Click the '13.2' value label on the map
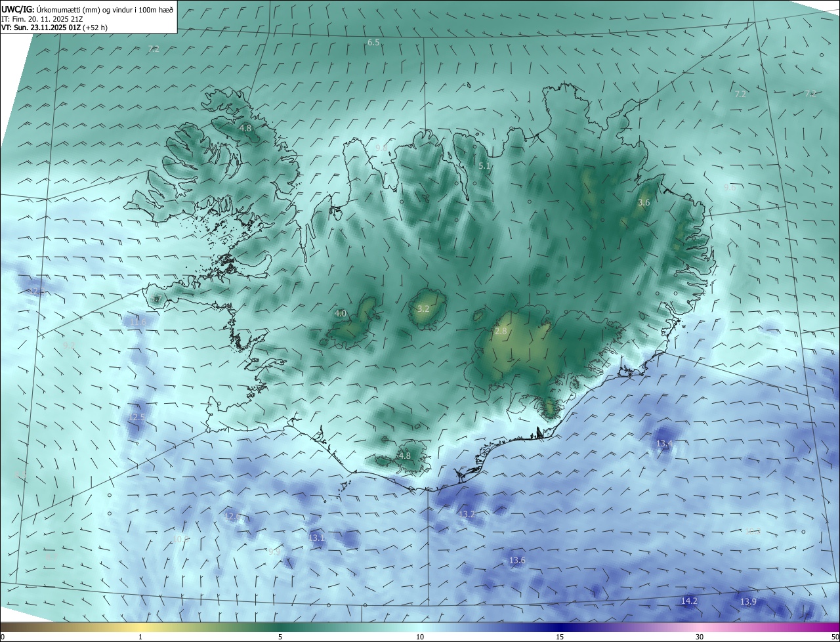840x642 pixels. coord(467,514)
